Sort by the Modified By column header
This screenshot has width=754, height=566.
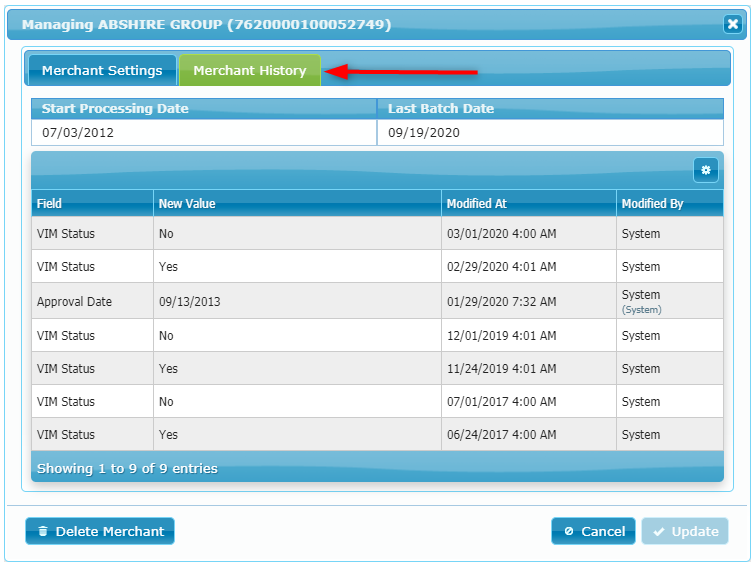[669, 203]
